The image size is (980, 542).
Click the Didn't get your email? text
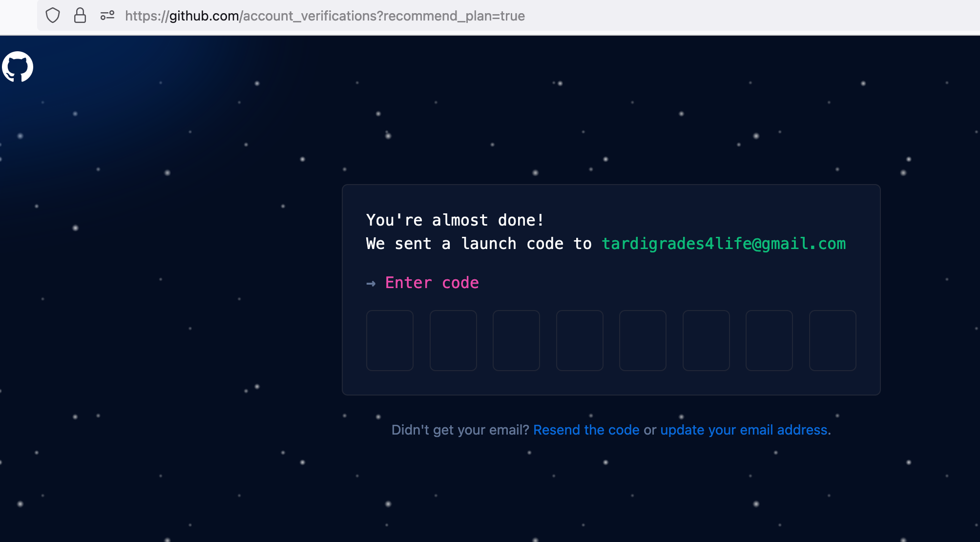[460, 430]
